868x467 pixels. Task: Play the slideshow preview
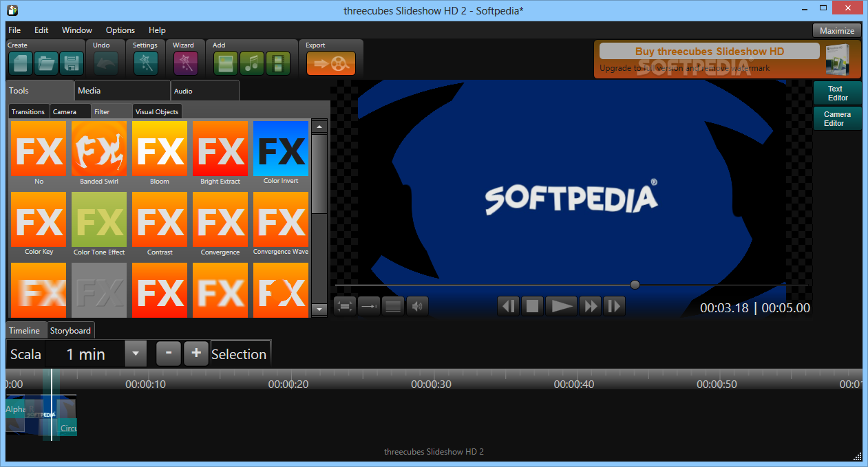(561, 306)
